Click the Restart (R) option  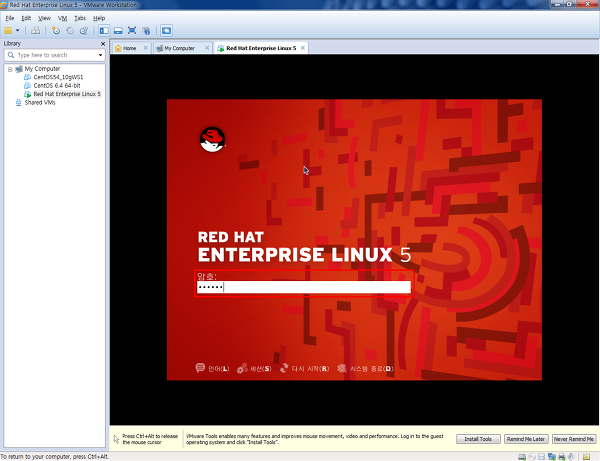(305, 368)
